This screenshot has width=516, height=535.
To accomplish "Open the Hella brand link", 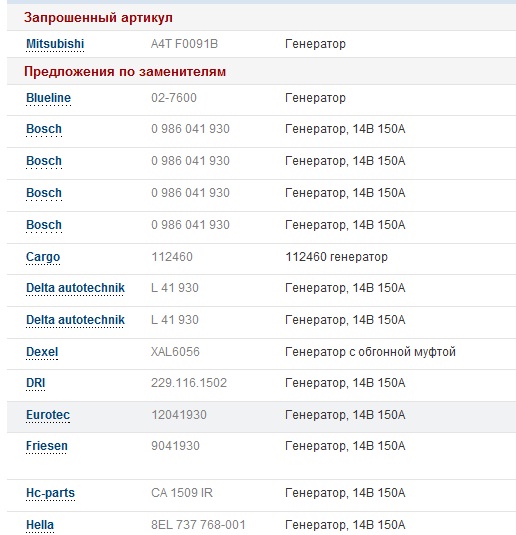I will coord(40,525).
